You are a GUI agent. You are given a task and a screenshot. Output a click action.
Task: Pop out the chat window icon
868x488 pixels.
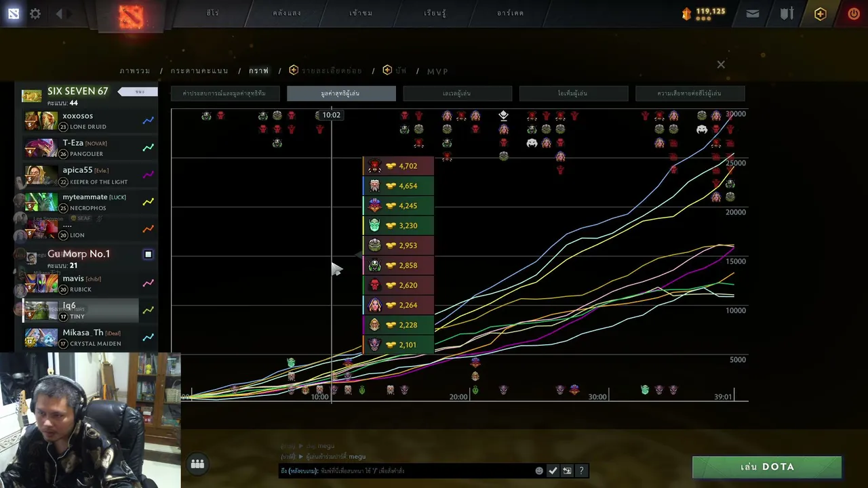(567, 470)
